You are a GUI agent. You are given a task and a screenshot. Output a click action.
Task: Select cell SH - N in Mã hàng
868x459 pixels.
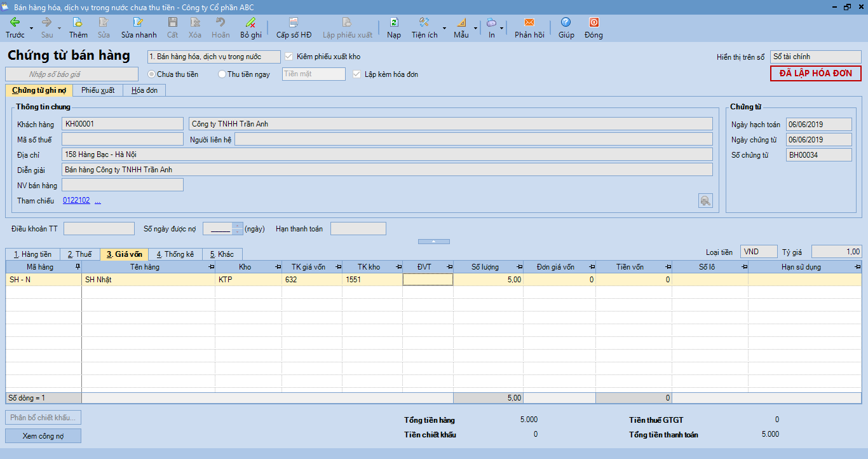coord(44,280)
